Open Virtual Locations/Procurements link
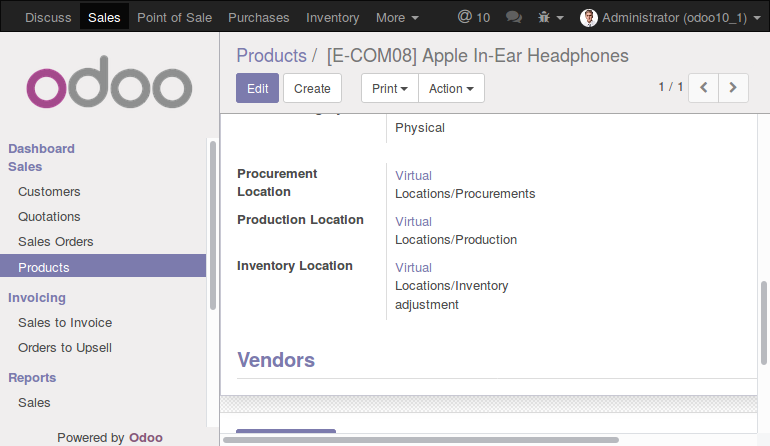The width and height of the screenshot is (770, 446). [465, 185]
